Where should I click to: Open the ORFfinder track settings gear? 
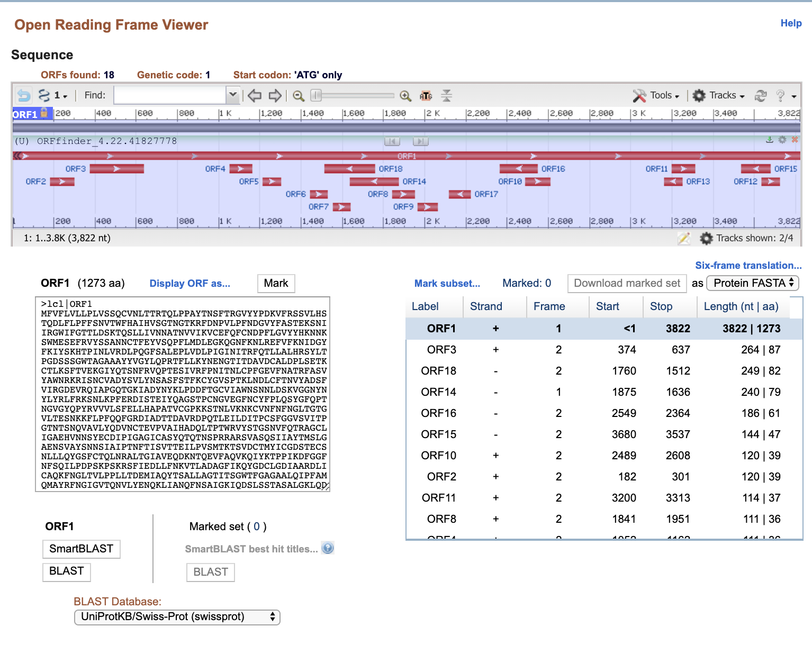782,140
